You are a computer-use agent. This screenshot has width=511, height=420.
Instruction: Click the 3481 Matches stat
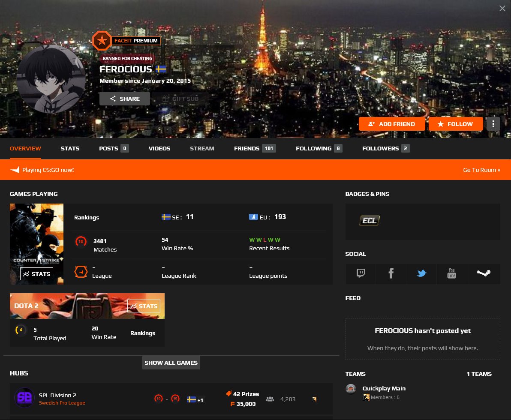105,245
